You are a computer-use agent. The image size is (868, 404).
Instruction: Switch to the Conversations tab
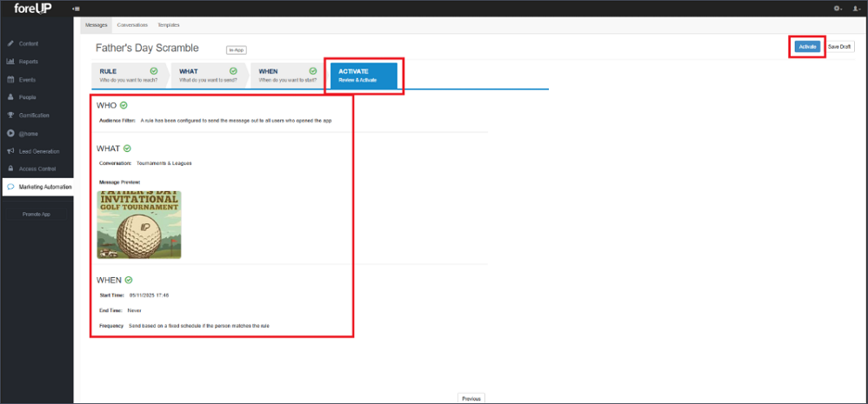(x=132, y=25)
